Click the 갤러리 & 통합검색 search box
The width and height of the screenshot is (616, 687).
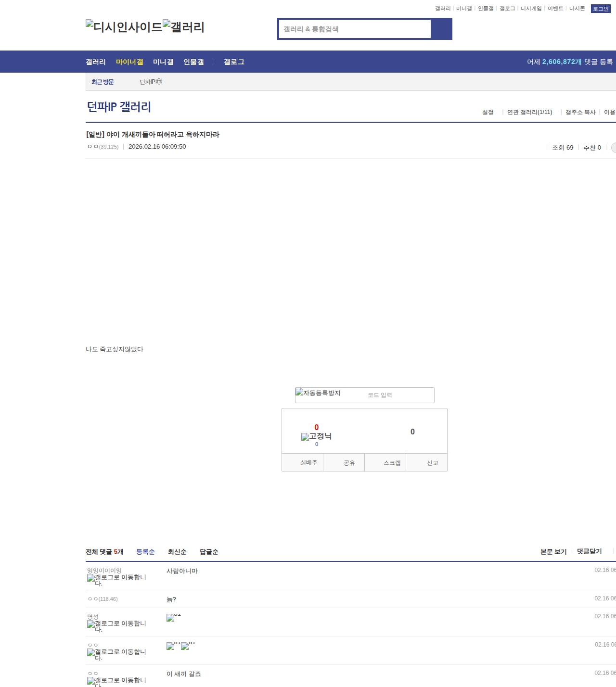[355, 29]
